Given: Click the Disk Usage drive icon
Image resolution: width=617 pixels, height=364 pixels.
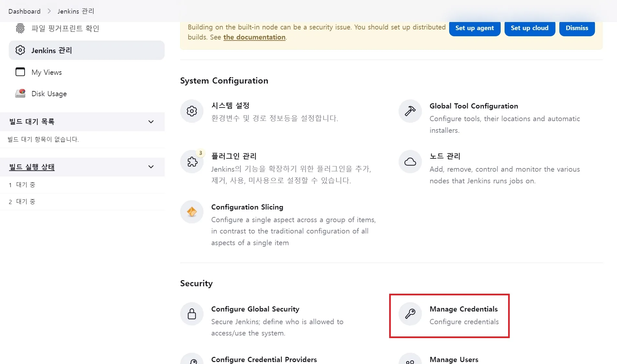Looking at the screenshot, I should (20, 94).
